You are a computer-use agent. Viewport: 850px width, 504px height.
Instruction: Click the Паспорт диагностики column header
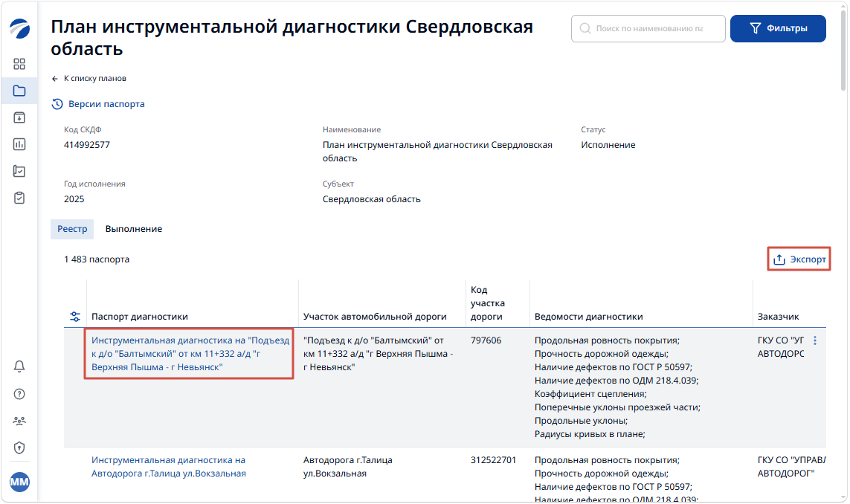click(x=140, y=317)
